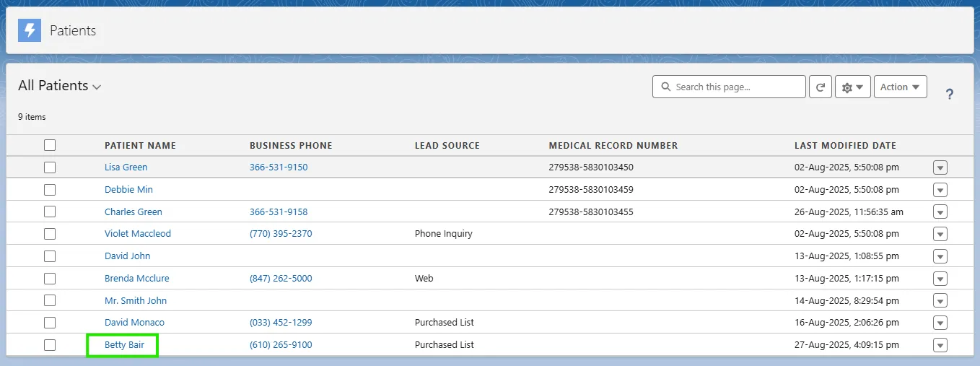
Task: Open row actions for David Monaco
Action: (x=940, y=323)
